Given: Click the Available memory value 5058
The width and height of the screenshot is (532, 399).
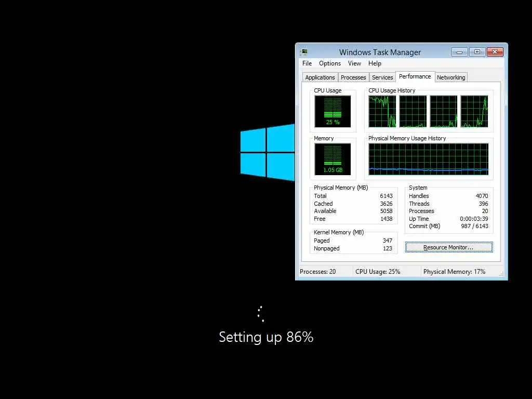Looking at the screenshot, I should tap(386, 211).
